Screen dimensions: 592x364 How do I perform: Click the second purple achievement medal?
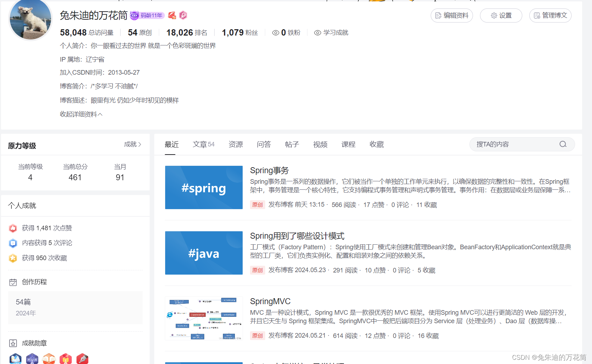32,358
